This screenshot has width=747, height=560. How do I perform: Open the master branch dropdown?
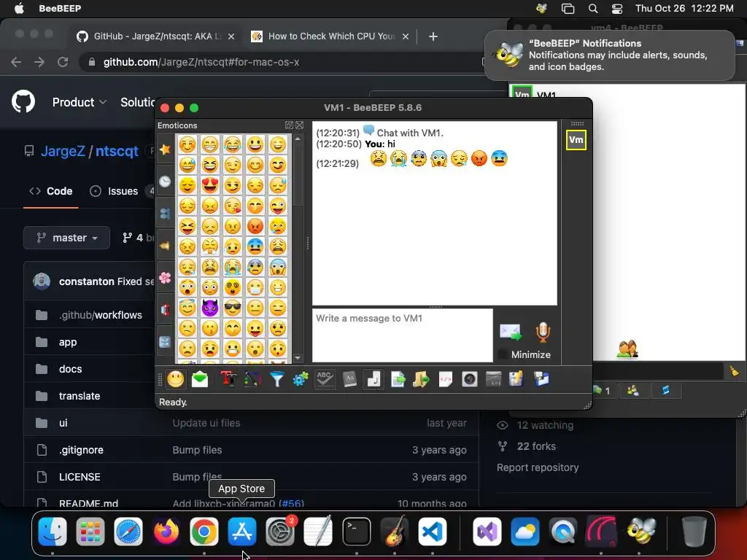pos(66,238)
